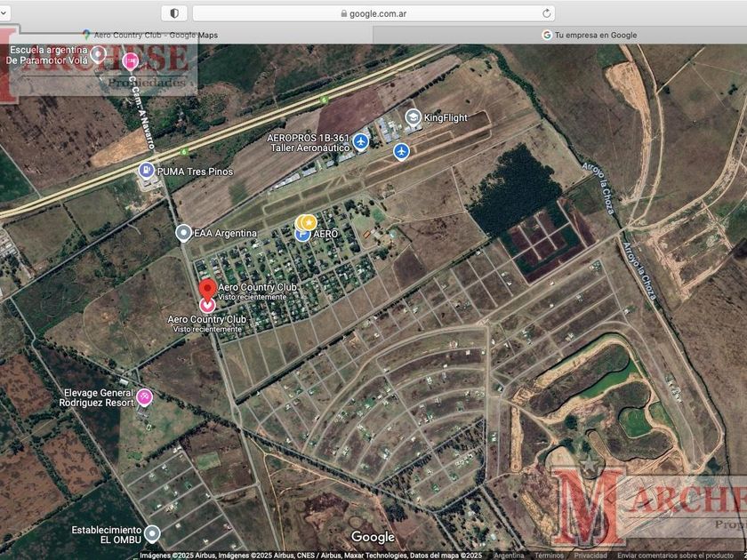
Task: Click the upper Arroyo la Choza label
Action: point(598,188)
